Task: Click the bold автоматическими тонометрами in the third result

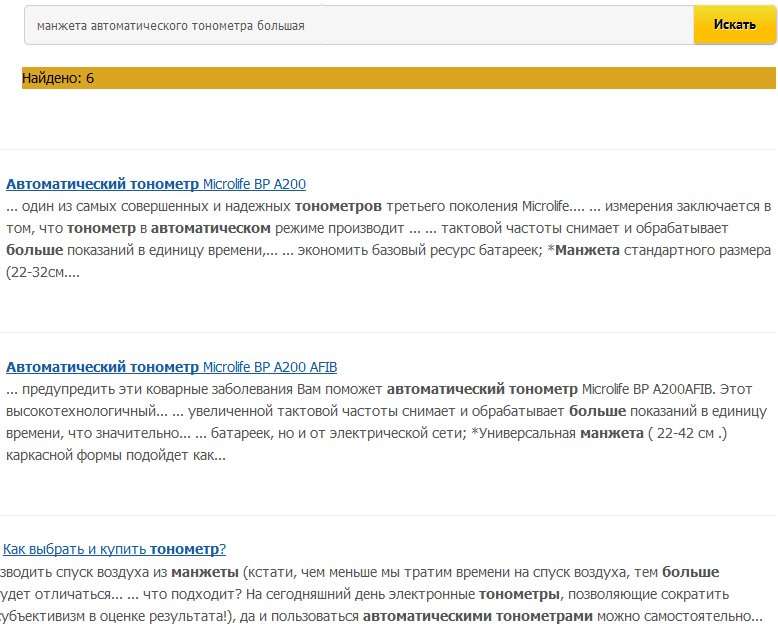Action: point(477,616)
